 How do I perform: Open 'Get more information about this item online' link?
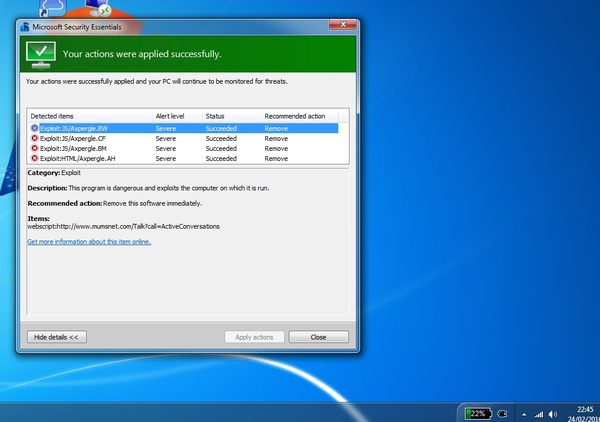point(89,241)
